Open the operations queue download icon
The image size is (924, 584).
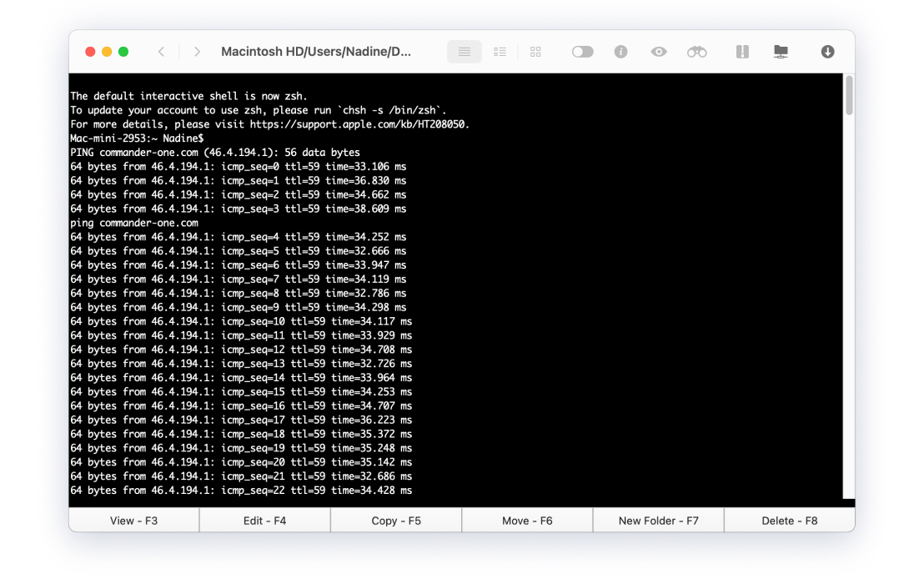pos(827,51)
